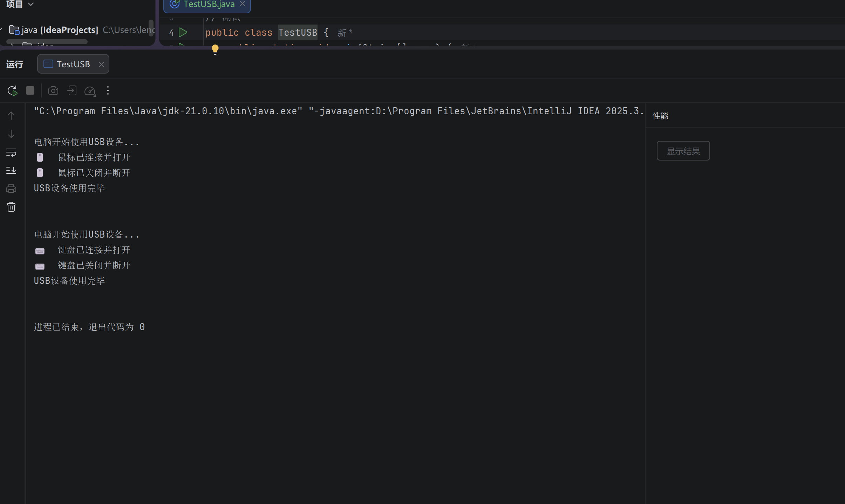Click the yellow lightbulb quick-fix icon
845x504 pixels.
(x=215, y=49)
